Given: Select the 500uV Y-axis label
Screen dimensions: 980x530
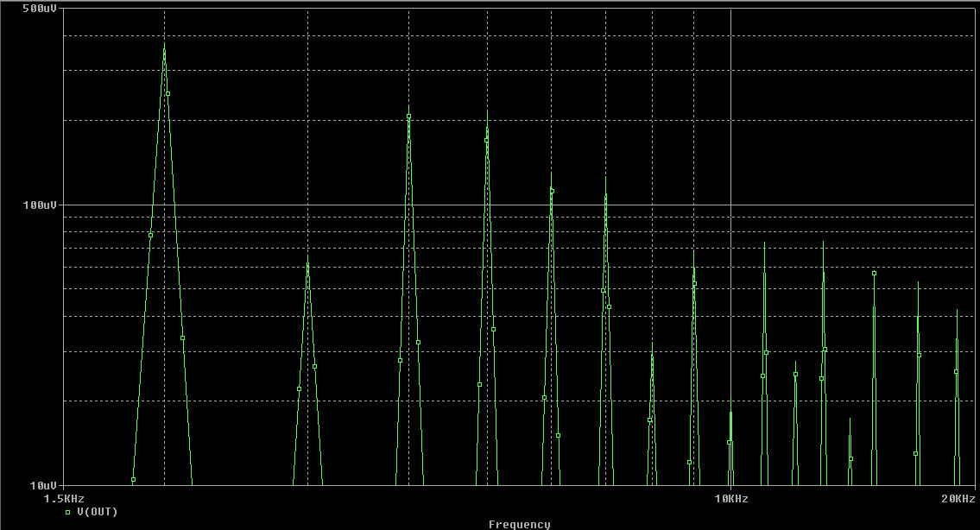Looking at the screenshot, I should (40, 9).
